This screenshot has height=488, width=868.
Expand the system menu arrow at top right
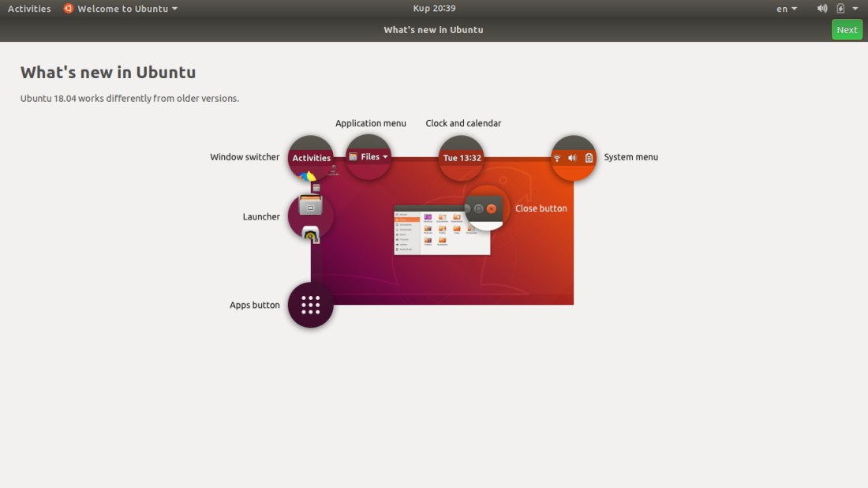[x=855, y=9]
